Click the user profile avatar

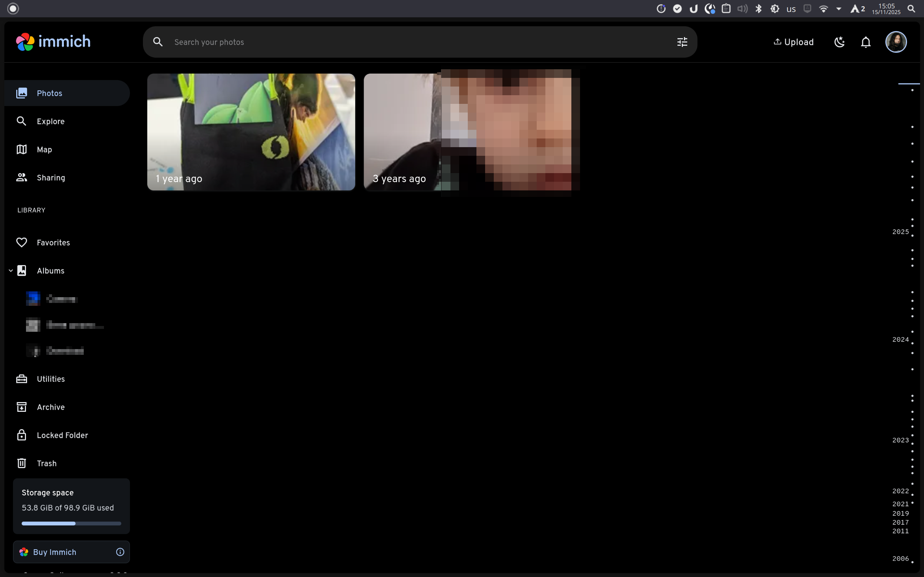[896, 42]
